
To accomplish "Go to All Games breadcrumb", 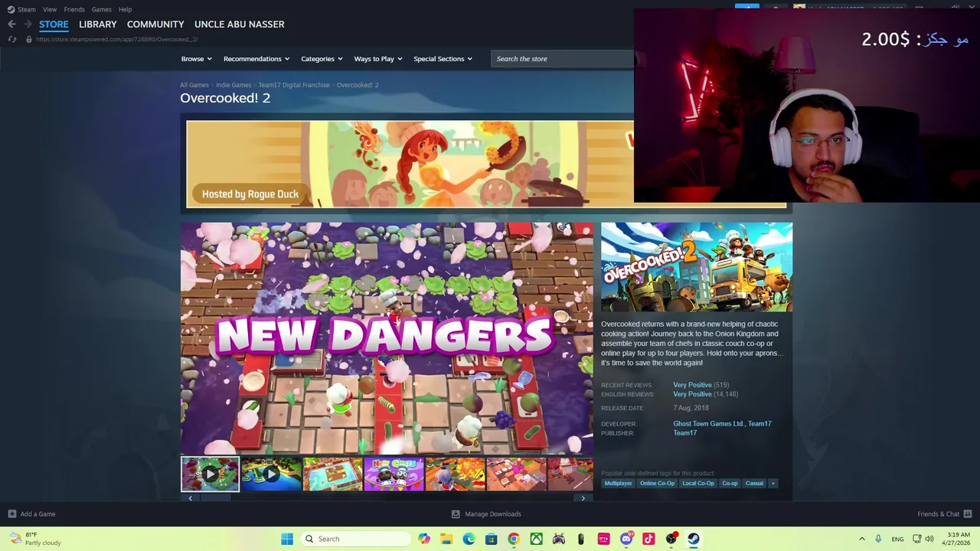I will (194, 85).
